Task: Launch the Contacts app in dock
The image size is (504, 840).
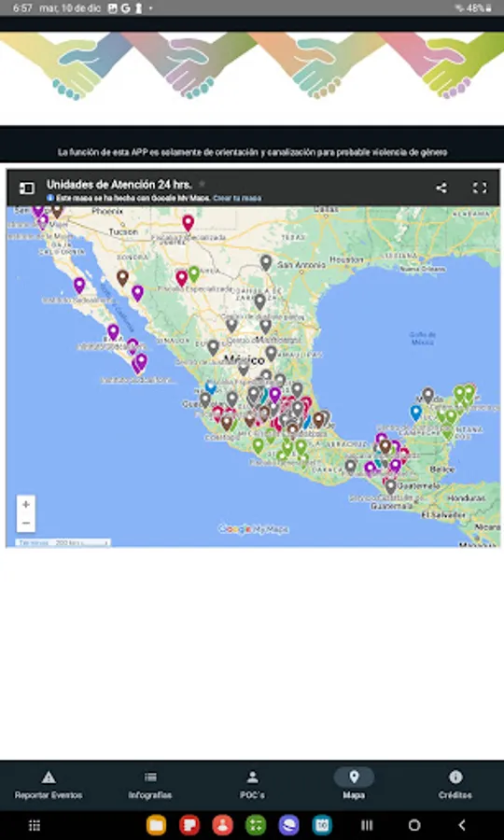Action: (x=222, y=825)
